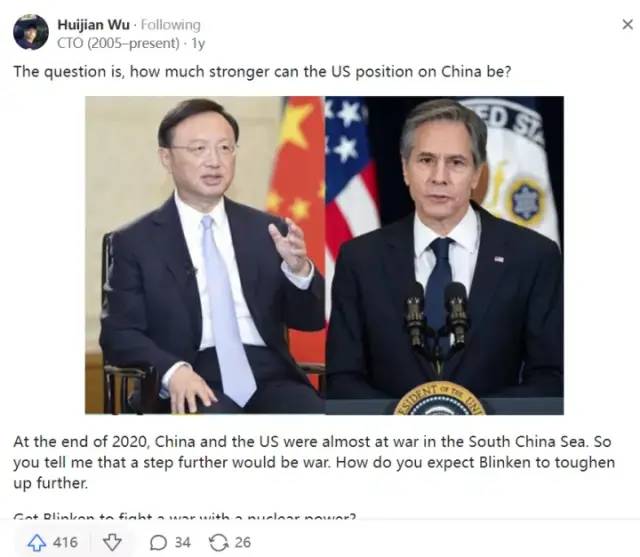This screenshot has height=557, width=640.
Task: Open right photo of man at podium microphones
Action: tap(444, 255)
